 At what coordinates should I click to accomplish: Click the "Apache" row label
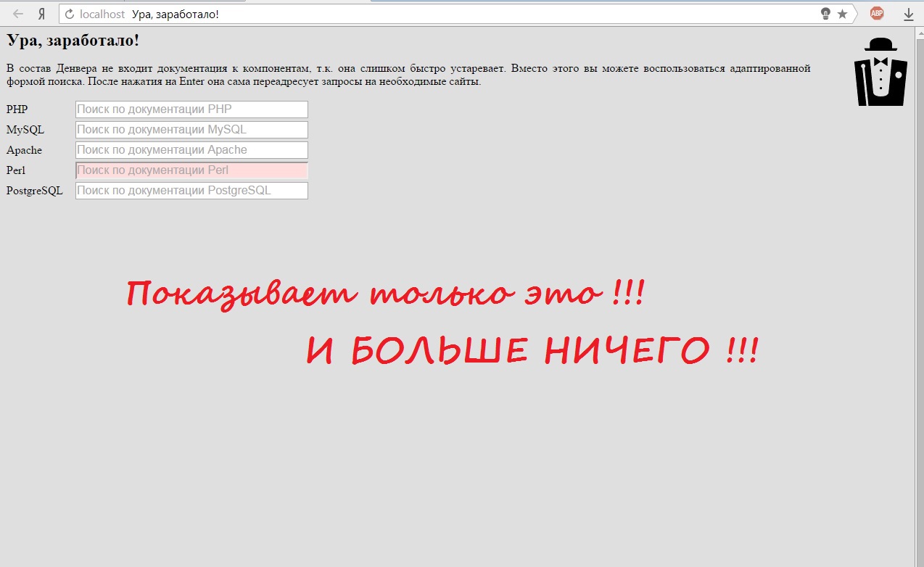pyautogui.click(x=25, y=150)
